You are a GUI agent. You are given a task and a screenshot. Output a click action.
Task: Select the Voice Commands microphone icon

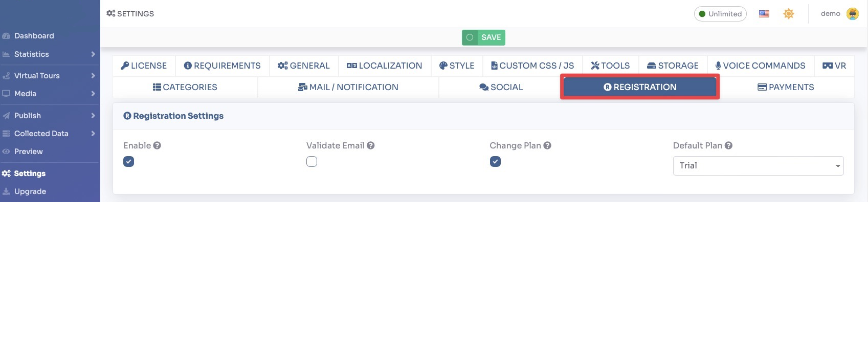click(x=718, y=66)
